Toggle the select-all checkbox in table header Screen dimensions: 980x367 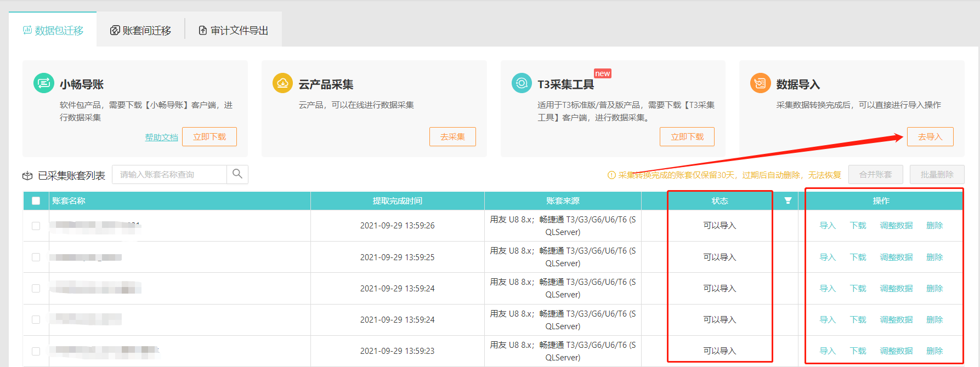click(x=36, y=200)
